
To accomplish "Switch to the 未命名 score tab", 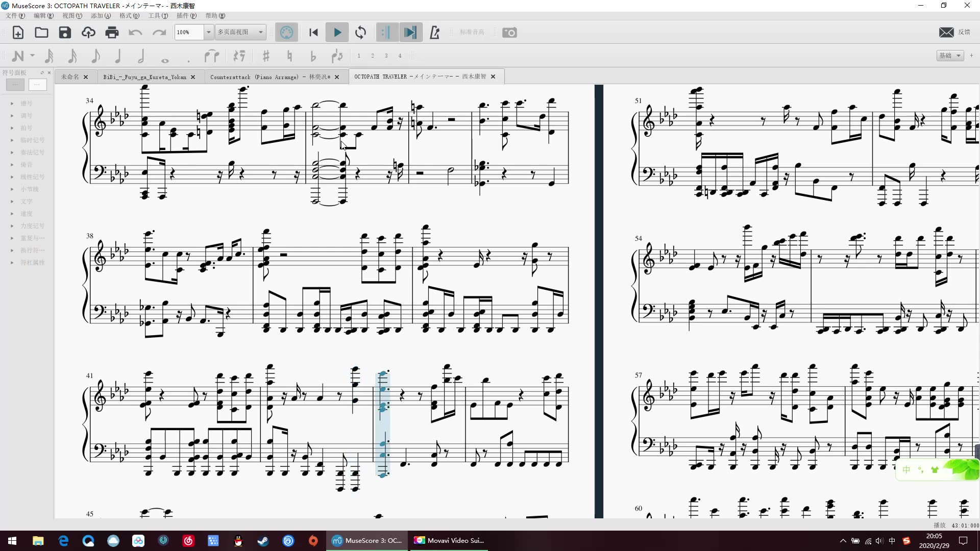I will 70,77.
